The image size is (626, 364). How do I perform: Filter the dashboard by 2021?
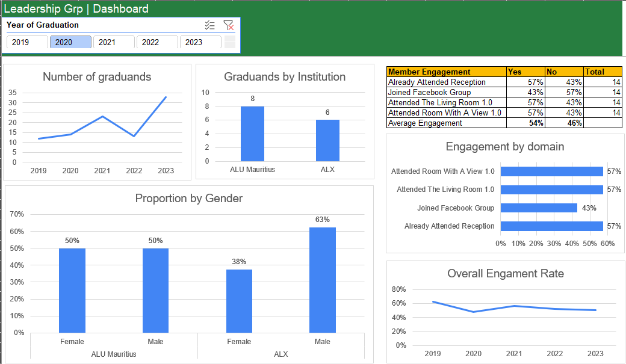[x=114, y=42]
